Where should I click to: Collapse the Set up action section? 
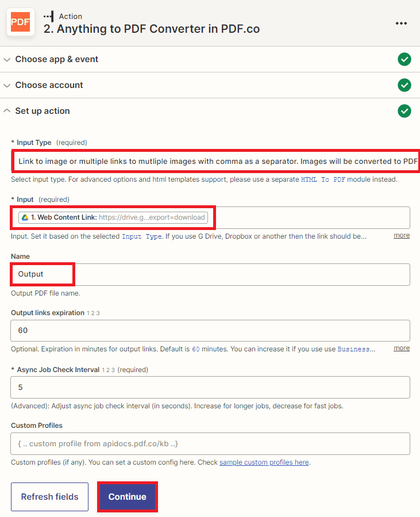point(7,110)
